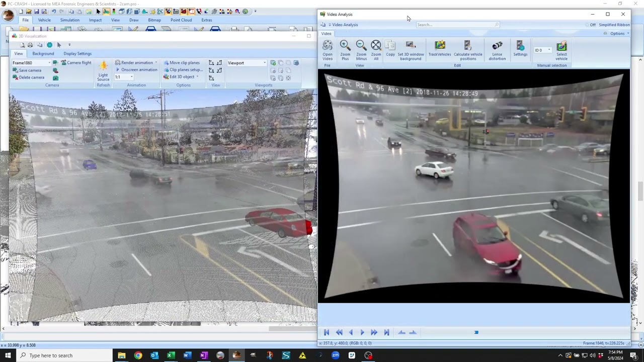Open the Point Cloud menu tab
The width and height of the screenshot is (644, 362).
[181, 20]
